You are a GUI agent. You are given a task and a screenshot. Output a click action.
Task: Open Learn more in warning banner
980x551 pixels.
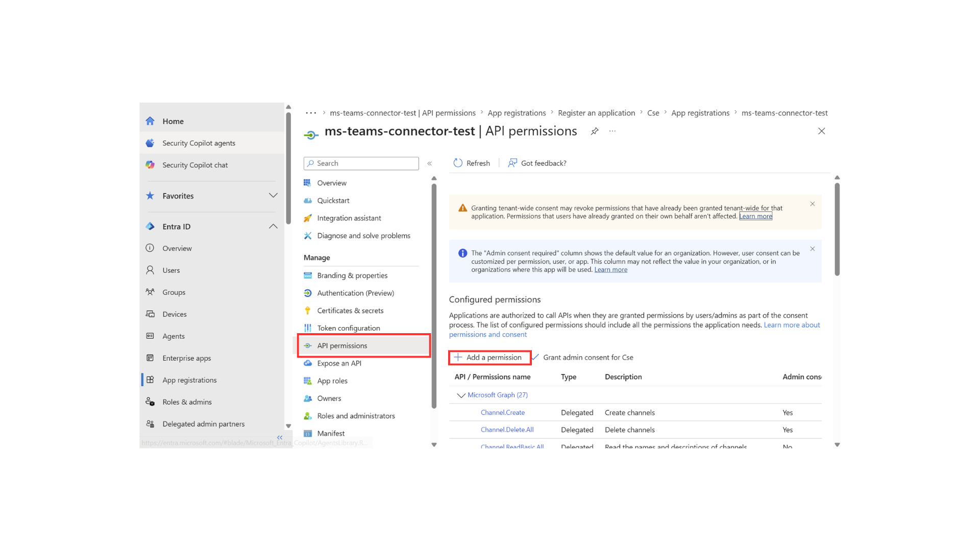(x=755, y=216)
